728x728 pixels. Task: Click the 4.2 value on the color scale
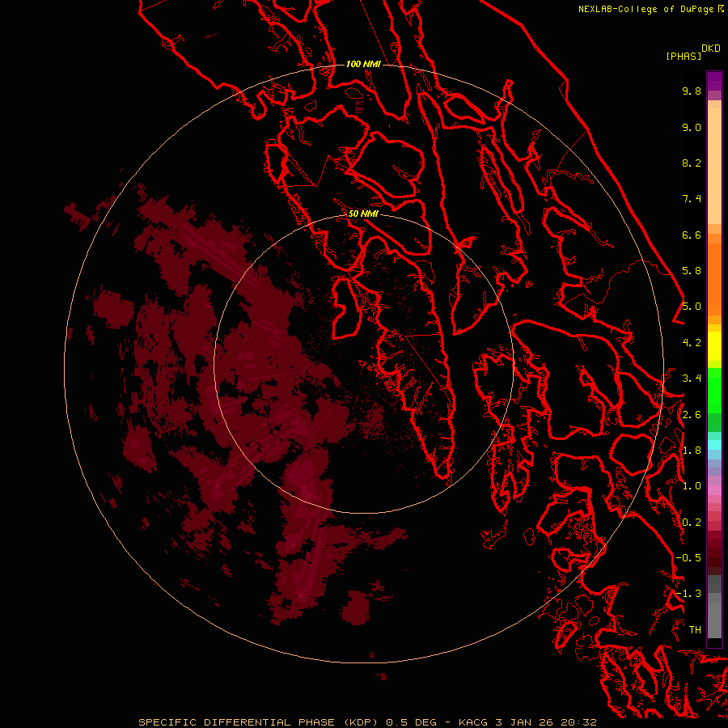tap(692, 343)
